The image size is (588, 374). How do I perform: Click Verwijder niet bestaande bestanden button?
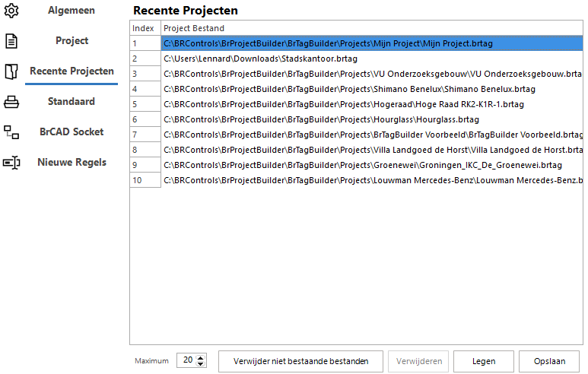[300, 361]
